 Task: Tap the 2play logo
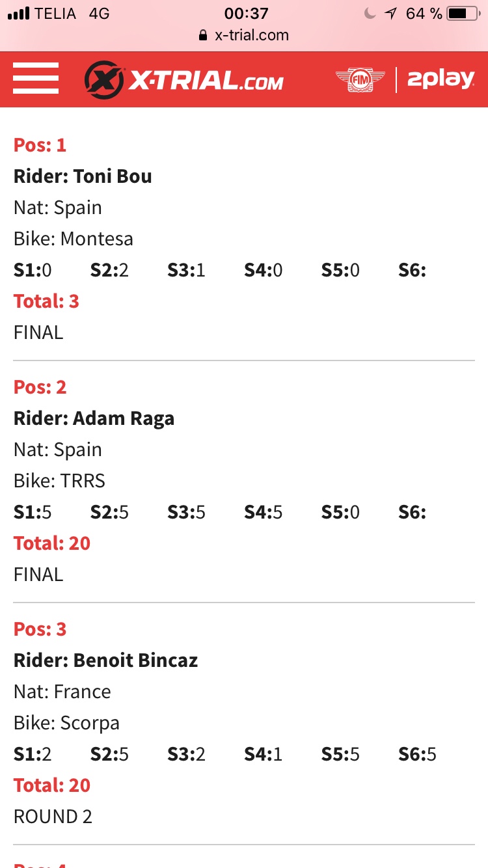[441, 79]
